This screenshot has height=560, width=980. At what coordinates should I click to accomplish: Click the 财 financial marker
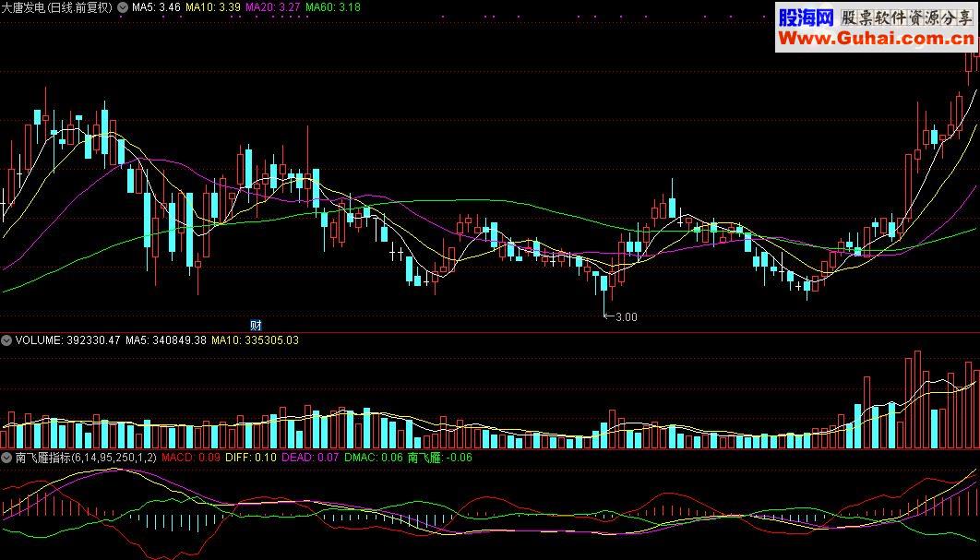pos(256,325)
